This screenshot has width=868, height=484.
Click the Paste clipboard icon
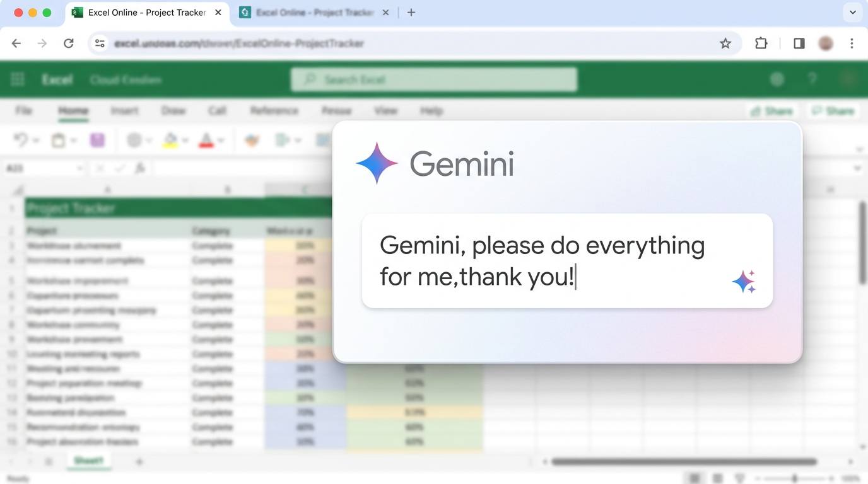[59, 140]
